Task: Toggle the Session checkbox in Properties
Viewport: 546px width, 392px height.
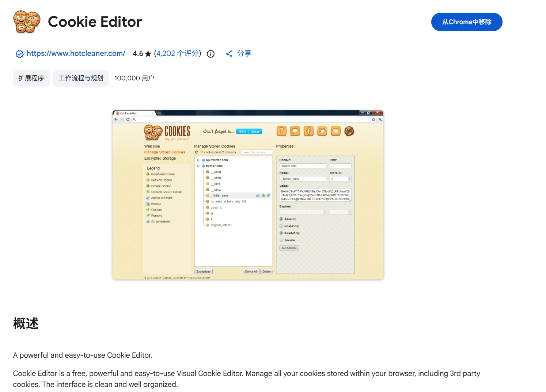Action: [x=281, y=219]
